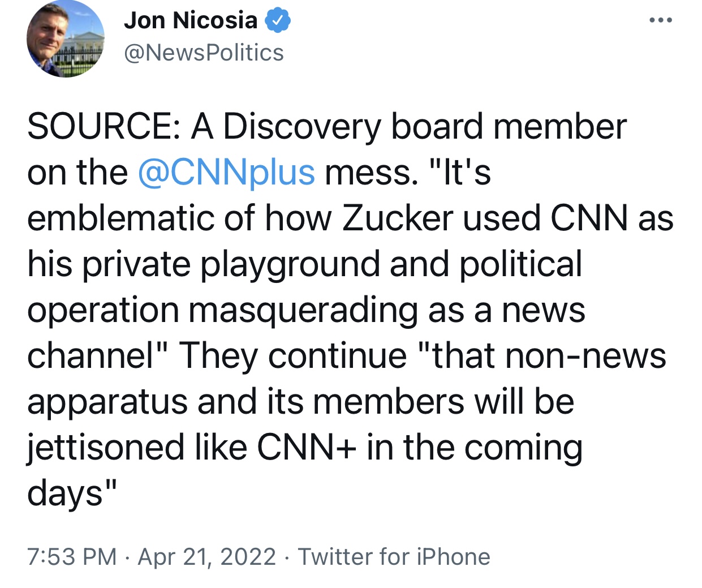Click the word SOURCE: starting the tweet

[104, 126]
